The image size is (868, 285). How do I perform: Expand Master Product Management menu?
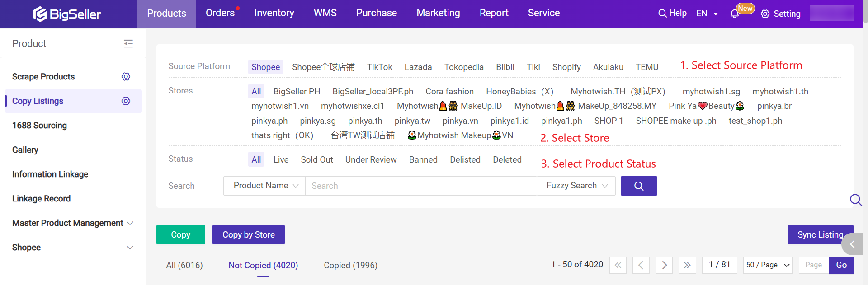point(73,223)
